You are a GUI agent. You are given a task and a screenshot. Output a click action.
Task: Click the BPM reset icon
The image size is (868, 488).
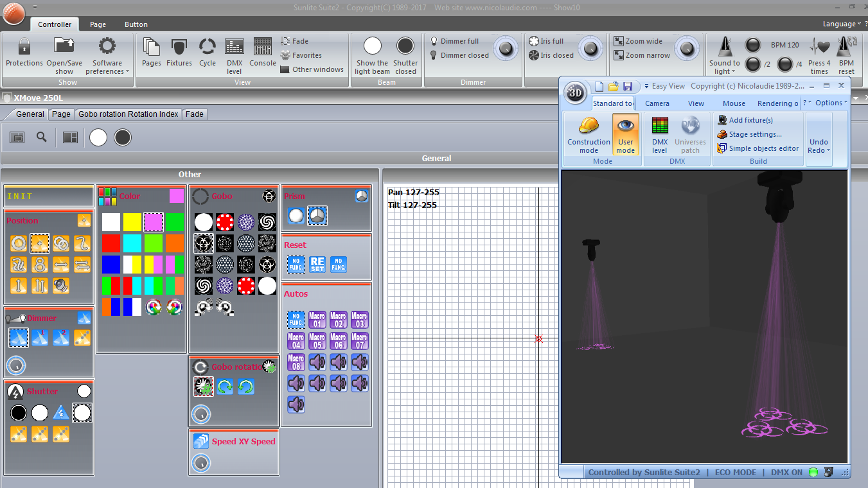[x=847, y=46]
